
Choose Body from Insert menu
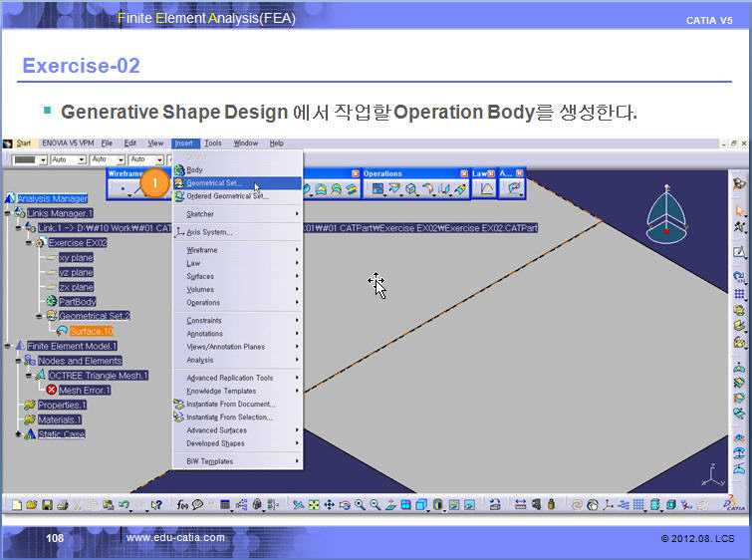(237, 169)
